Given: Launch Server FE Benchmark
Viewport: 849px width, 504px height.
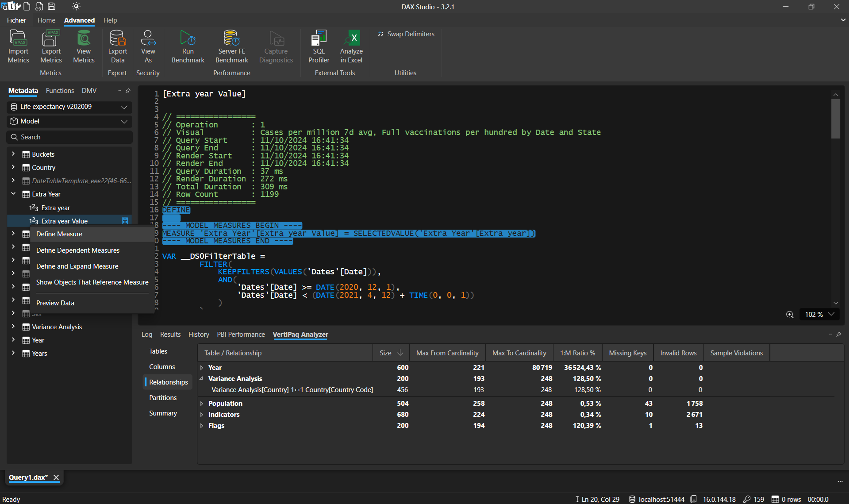Looking at the screenshot, I should pos(231,46).
